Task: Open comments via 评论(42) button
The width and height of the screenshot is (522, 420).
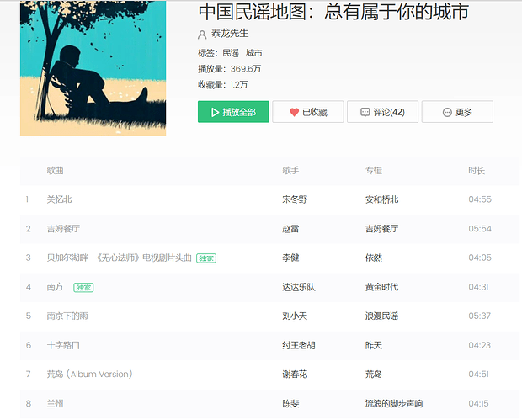Action: point(382,112)
